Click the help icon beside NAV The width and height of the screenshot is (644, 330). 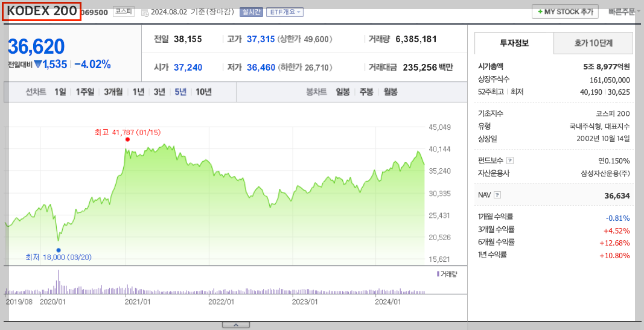point(497,195)
